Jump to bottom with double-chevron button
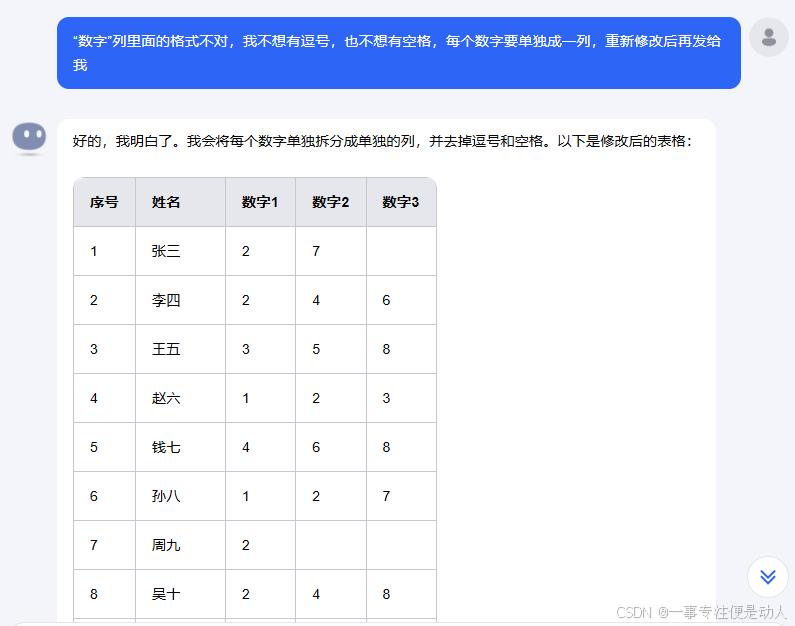Image resolution: width=795 pixels, height=626 pixels. [768, 577]
